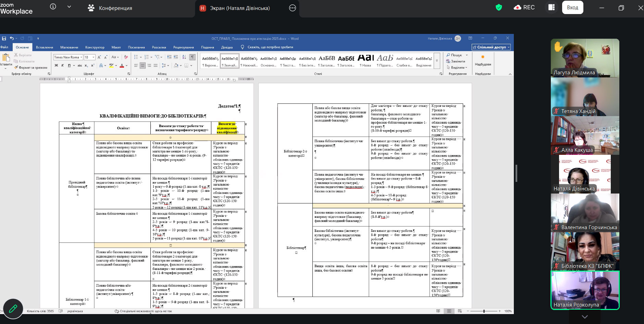Viewport: 644px width, 324px height.
Task: Click the green encryption shield icon
Action: pyautogui.click(x=499, y=8)
